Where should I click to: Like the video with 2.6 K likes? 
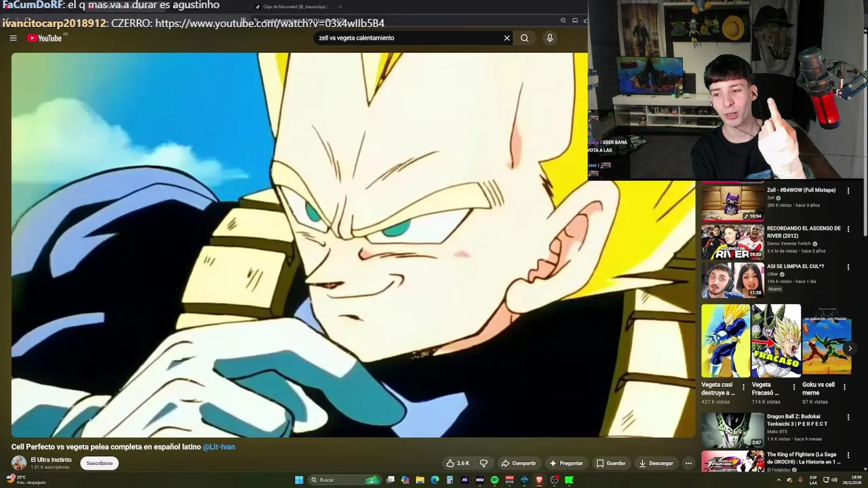click(x=458, y=464)
